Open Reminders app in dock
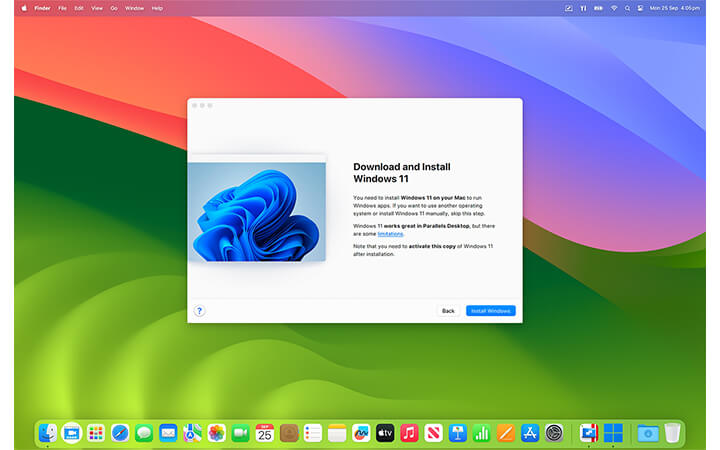This screenshot has width=720, height=450. coord(313,433)
